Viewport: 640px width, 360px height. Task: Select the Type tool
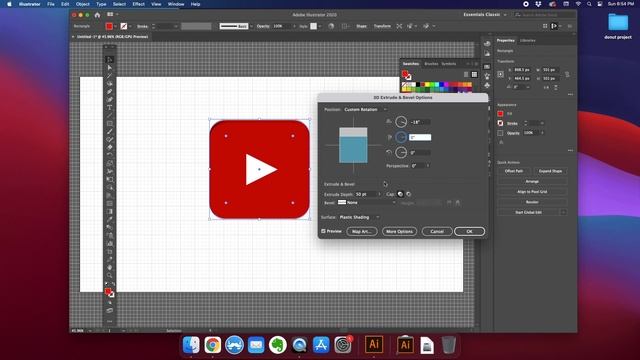click(109, 108)
